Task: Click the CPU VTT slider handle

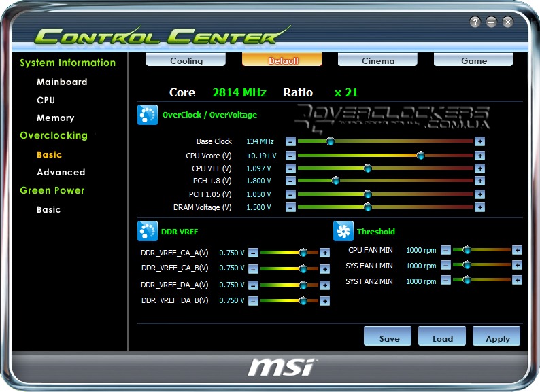Action: point(367,168)
